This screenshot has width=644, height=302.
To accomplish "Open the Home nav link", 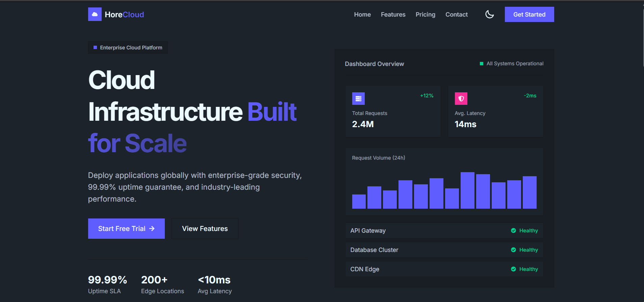I will click(362, 15).
